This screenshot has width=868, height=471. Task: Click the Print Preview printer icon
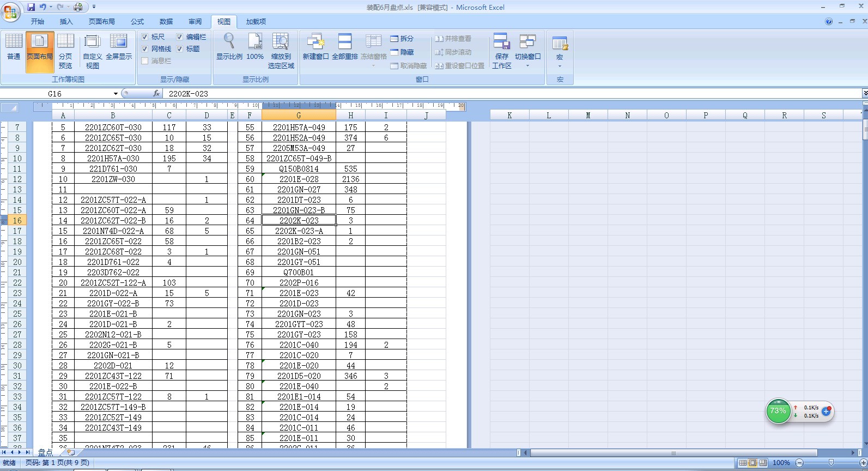point(78,7)
